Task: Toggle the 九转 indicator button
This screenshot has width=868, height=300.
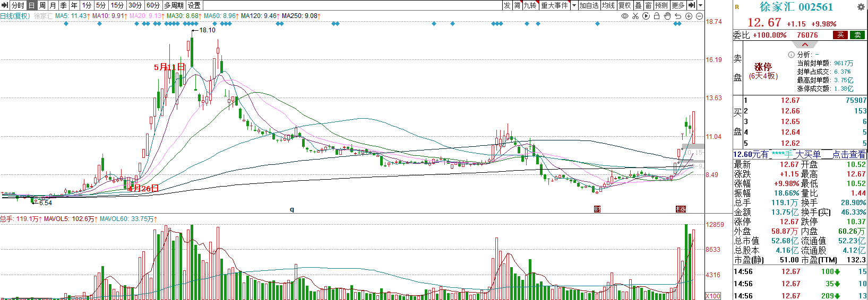Action: 530,5
